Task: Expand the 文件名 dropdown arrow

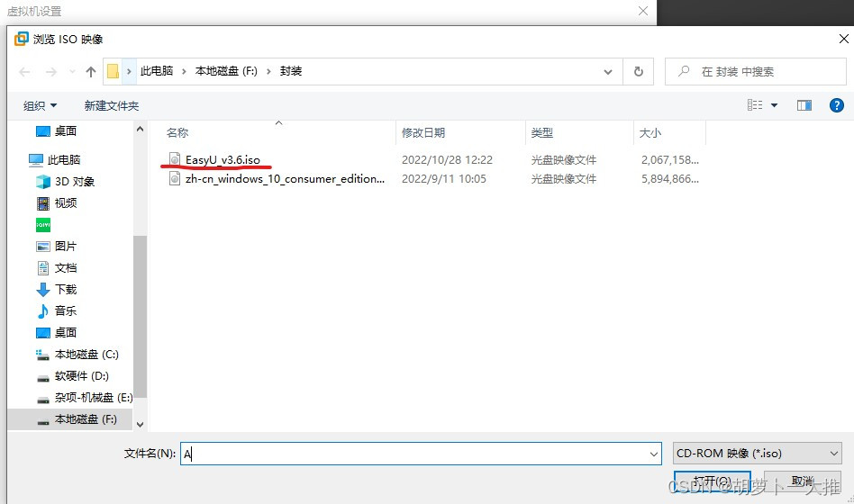Action: 654,454
